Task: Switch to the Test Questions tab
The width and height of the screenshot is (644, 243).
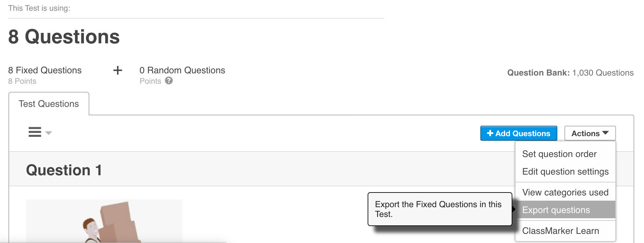Action: 49,104
